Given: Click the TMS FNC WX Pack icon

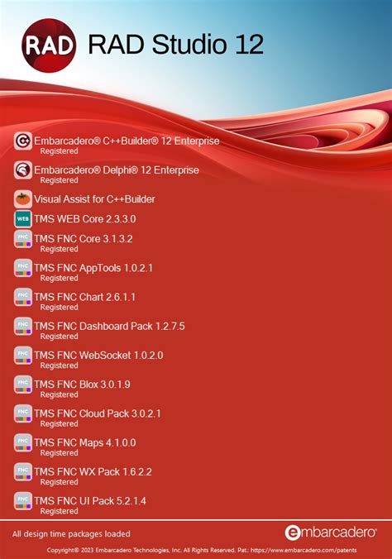Looking at the screenshot, I should [x=23, y=472].
